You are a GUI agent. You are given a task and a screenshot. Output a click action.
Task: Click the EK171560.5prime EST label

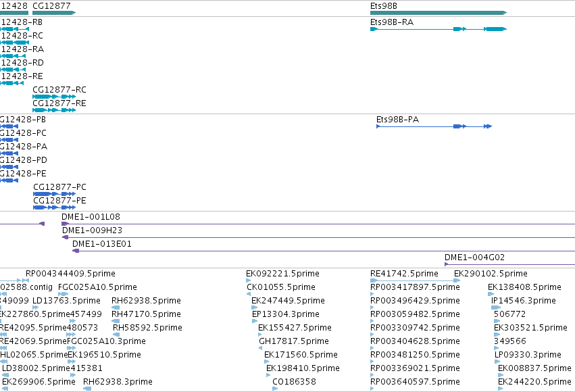(301, 355)
